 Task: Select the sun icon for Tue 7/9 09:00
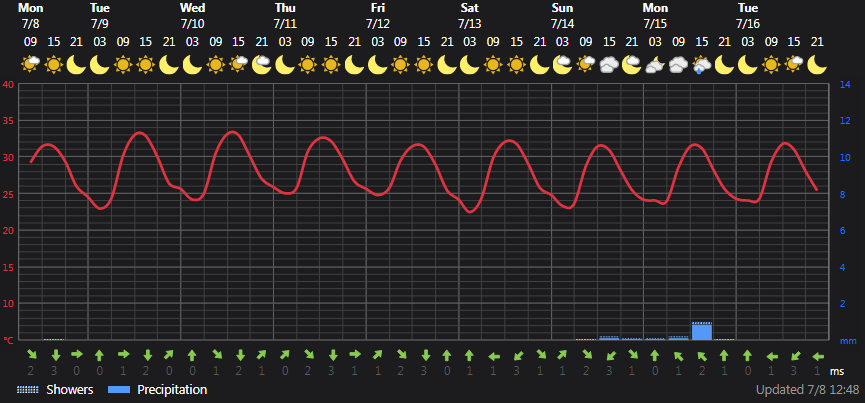(x=123, y=65)
